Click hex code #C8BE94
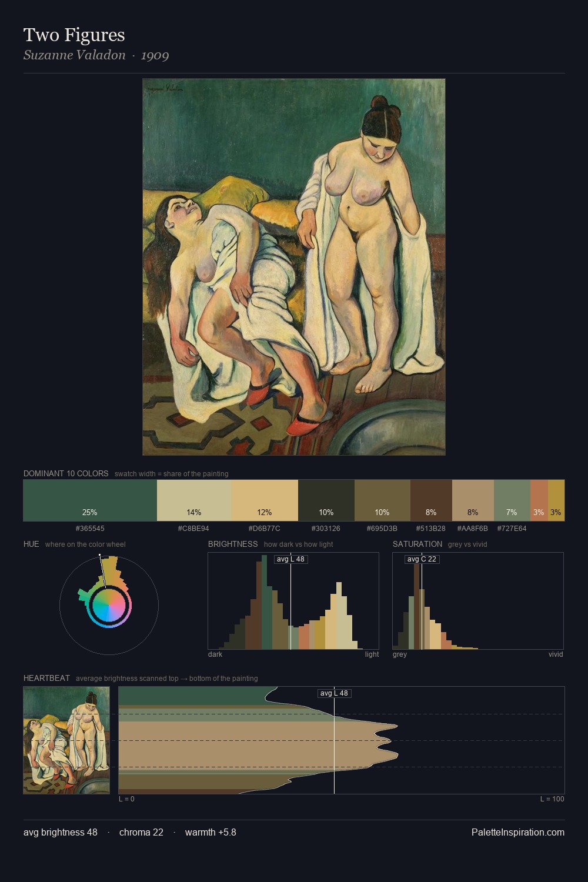 pos(193,529)
